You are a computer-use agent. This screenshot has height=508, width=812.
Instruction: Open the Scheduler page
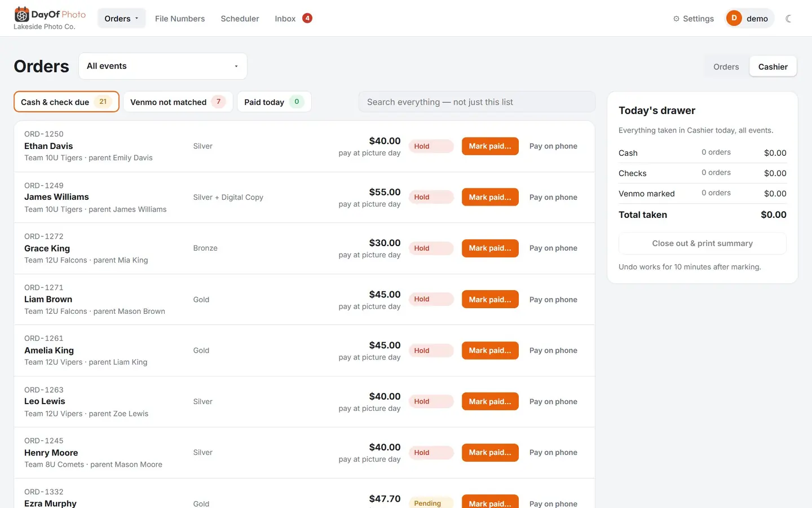[240, 19]
